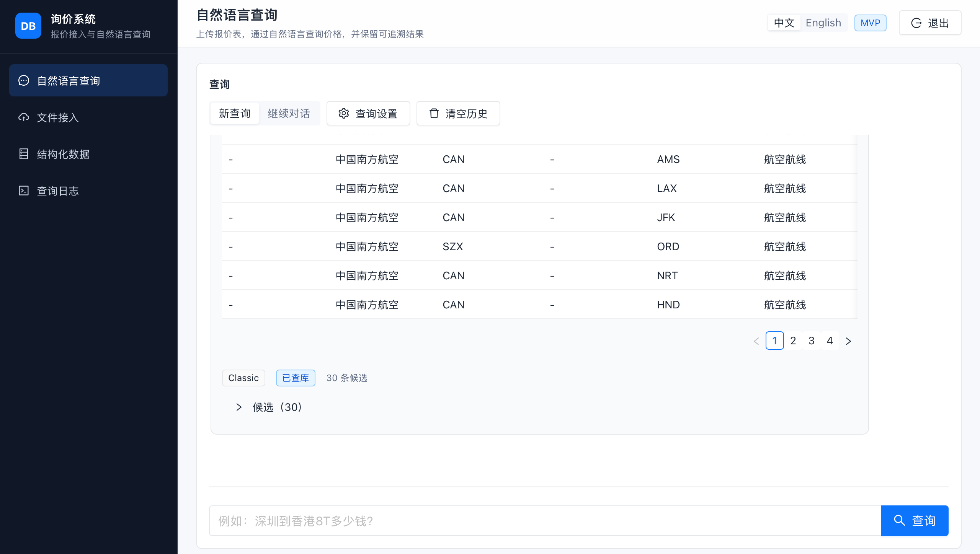Go to page 3 of results

(812, 341)
